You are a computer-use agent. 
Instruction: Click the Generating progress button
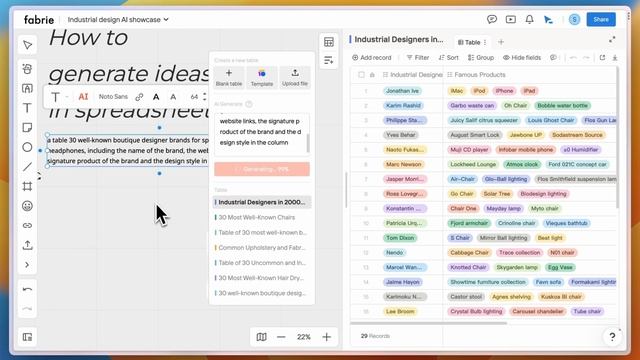[262, 169]
